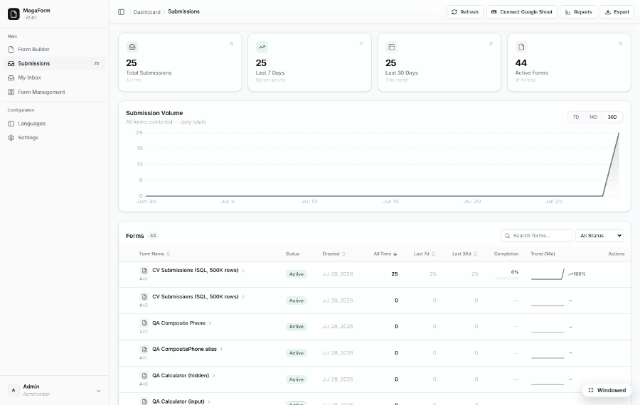640x405 pixels.
Task: Click the inbox icon on Total Submissions card
Action: tap(132, 47)
